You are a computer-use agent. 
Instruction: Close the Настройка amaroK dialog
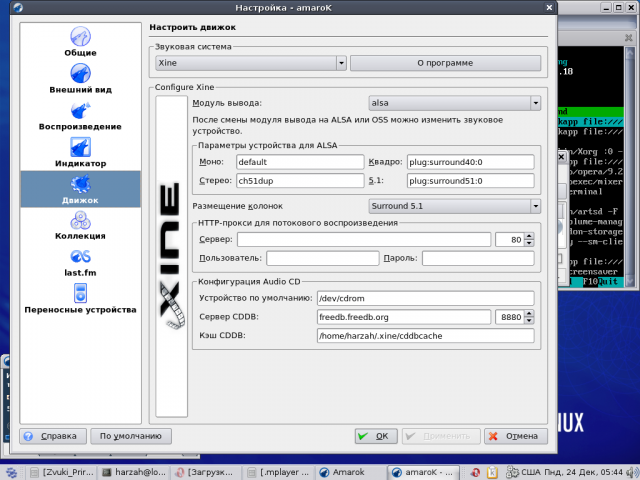point(549,7)
